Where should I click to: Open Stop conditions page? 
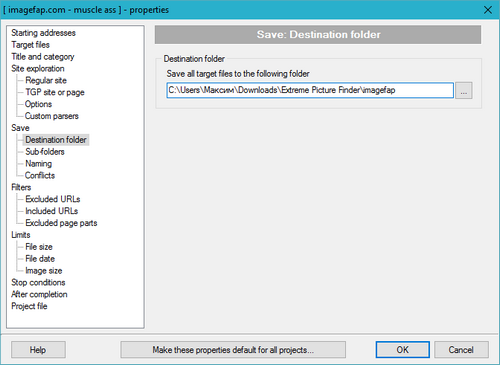point(38,283)
